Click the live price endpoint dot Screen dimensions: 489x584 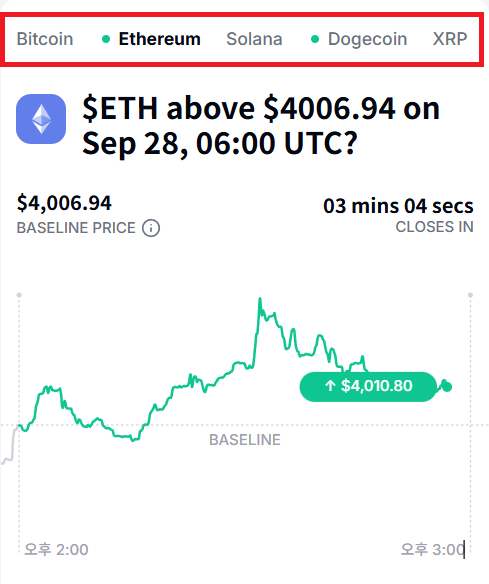point(447,387)
